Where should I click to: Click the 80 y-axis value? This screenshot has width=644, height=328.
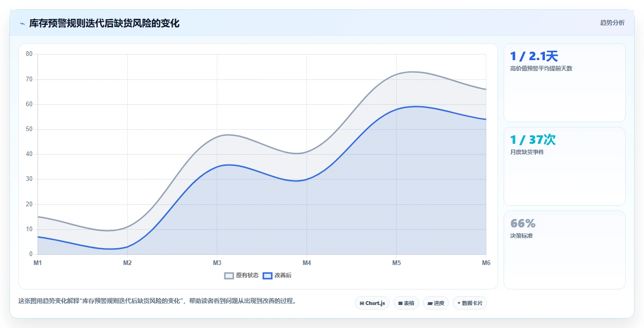tap(29, 54)
